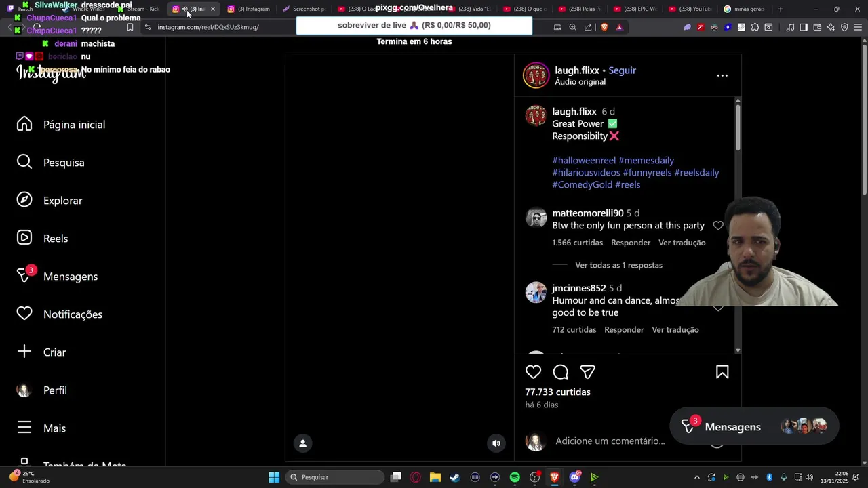Image resolution: width=868 pixels, height=488 pixels.
Task: Click Ver tradução on matteomorelli90's comment
Action: (x=682, y=243)
